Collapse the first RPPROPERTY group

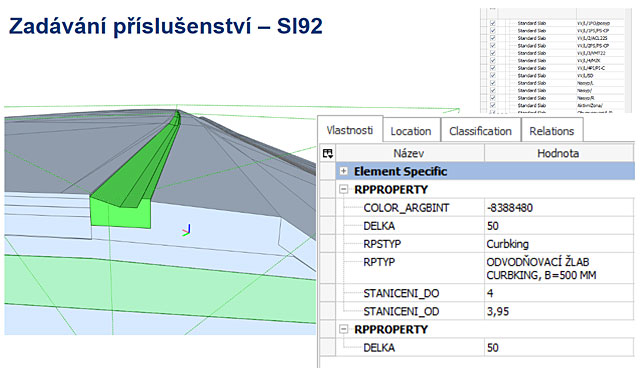[x=344, y=189]
